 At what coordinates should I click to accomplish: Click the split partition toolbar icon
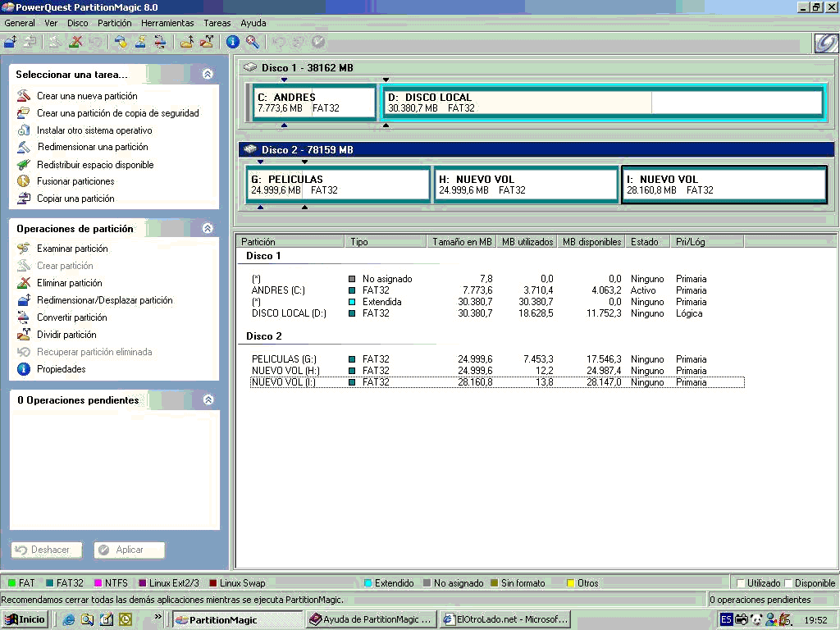(x=207, y=42)
